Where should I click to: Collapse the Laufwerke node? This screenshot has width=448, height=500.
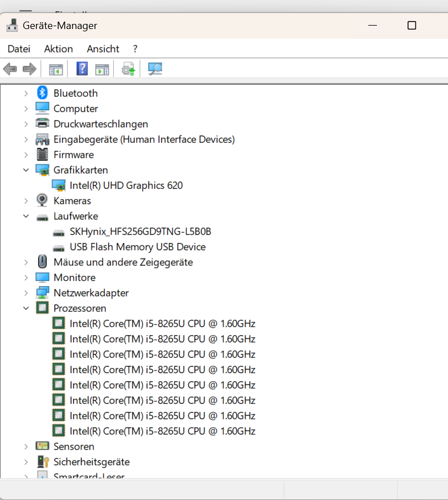(26, 216)
